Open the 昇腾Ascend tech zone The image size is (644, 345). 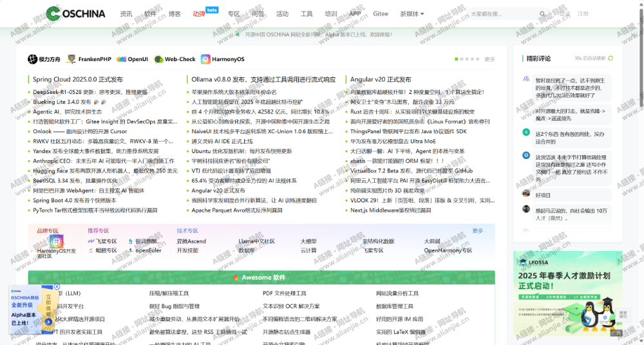[191, 241]
